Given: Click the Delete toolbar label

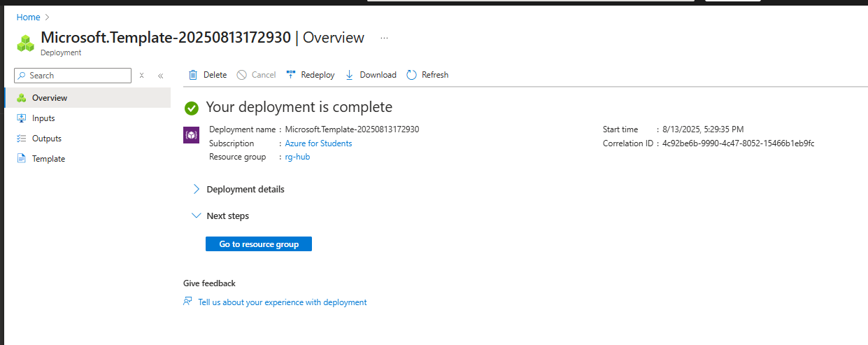Looking at the screenshot, I should (215, 75).
